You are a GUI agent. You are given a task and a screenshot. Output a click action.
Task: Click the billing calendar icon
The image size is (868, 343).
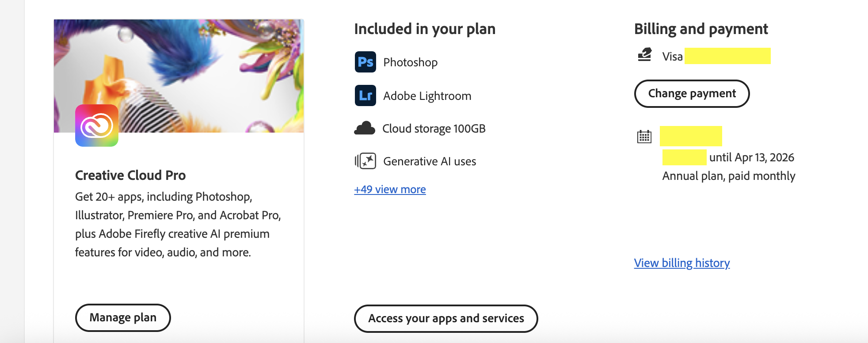click(644, 137)
